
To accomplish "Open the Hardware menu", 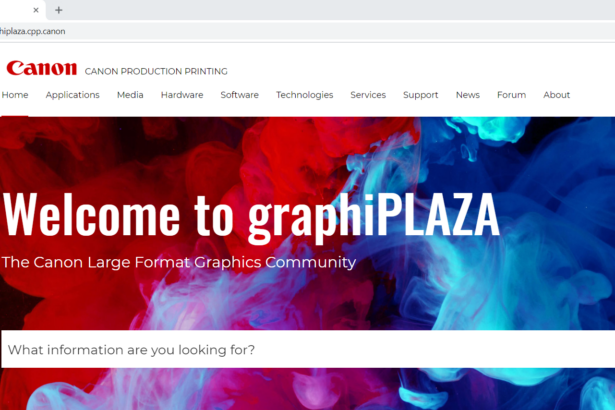I will (182, 95).
